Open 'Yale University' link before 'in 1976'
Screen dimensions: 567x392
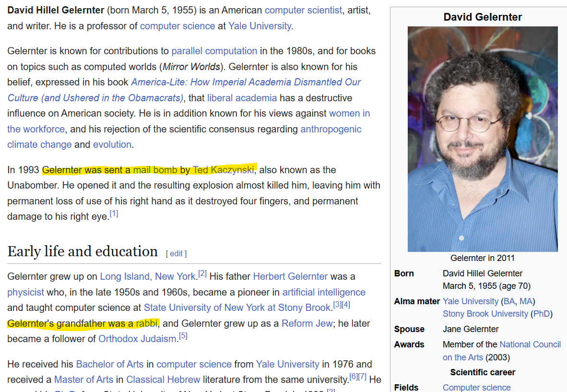click(287, 364)
